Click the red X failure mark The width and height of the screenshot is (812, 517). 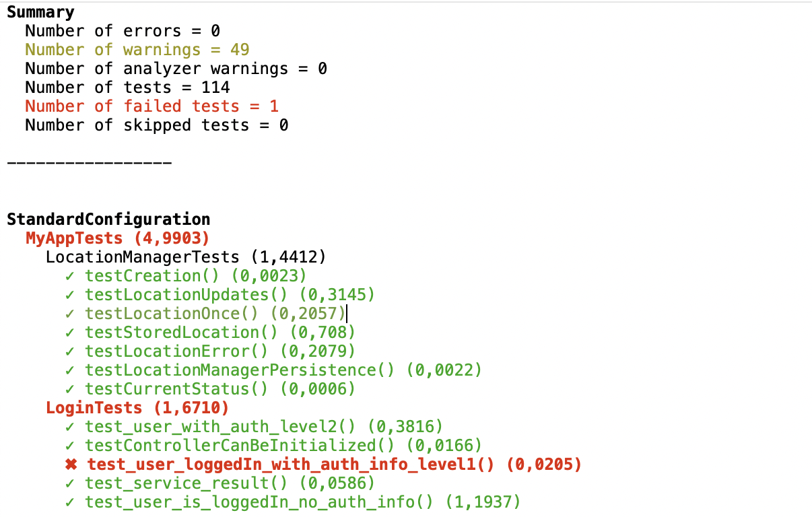click(71, 464)
